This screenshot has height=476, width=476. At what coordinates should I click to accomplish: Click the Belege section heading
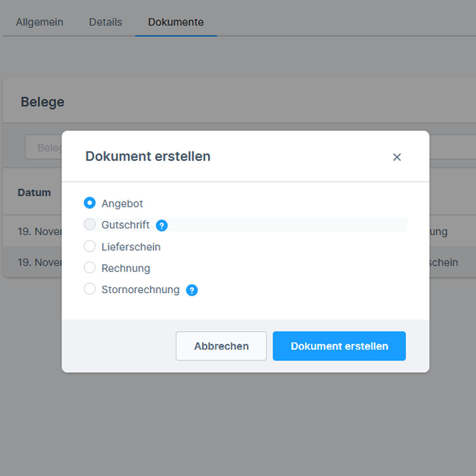pyautogui.click(x=42, y=101)
